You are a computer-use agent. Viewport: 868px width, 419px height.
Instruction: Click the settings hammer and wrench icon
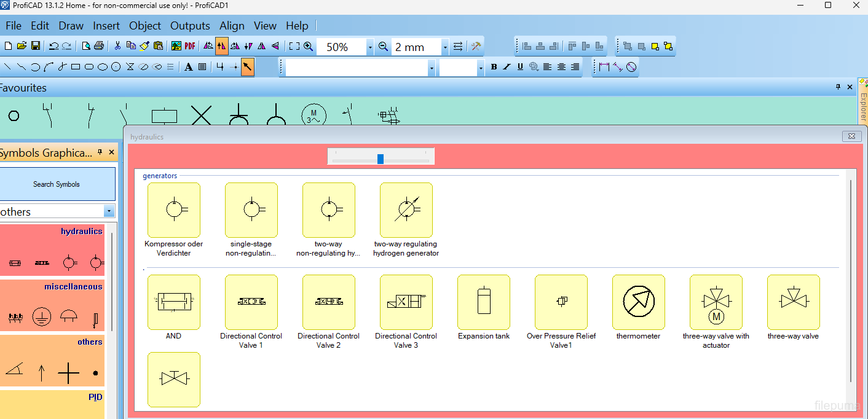tap(476, 47)
